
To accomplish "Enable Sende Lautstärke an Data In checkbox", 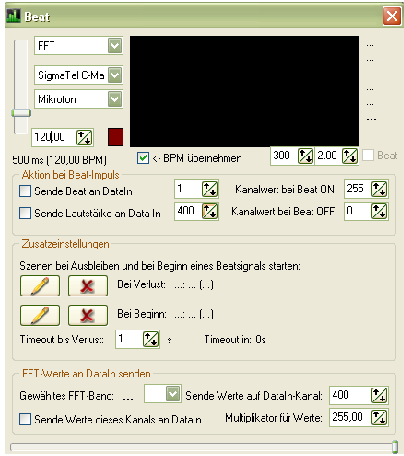I will coord(25,213).
